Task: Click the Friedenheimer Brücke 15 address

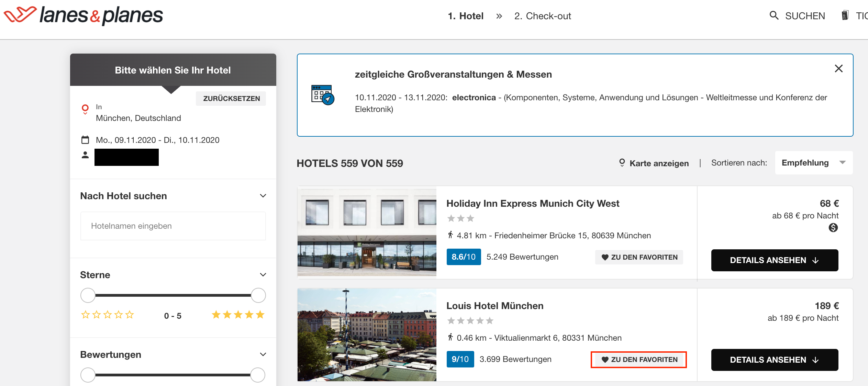Action: [572, 236]
